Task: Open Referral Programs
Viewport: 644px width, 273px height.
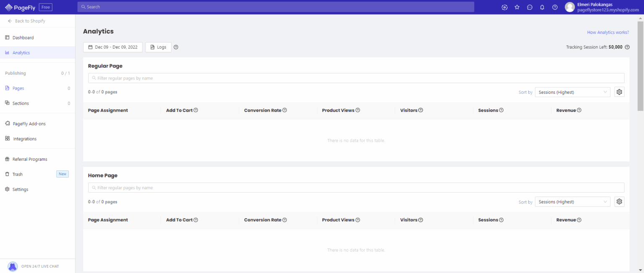Action: point(30,159)
